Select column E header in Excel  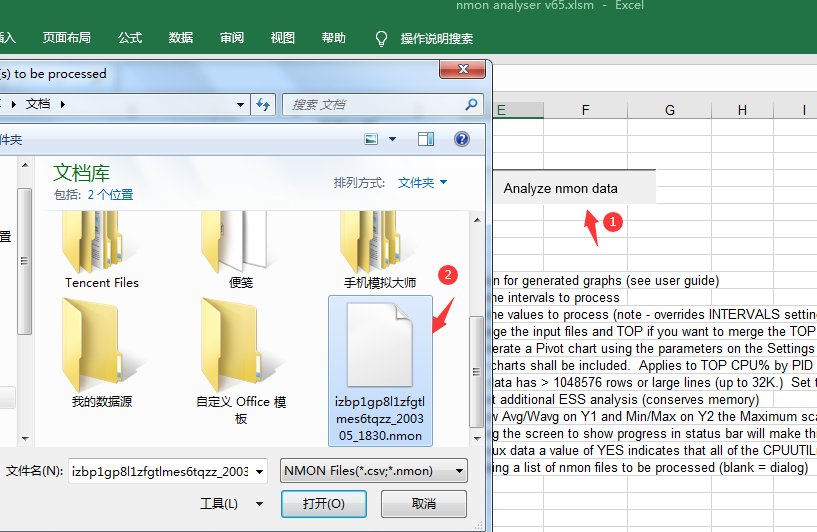click(x=518, y=110)
